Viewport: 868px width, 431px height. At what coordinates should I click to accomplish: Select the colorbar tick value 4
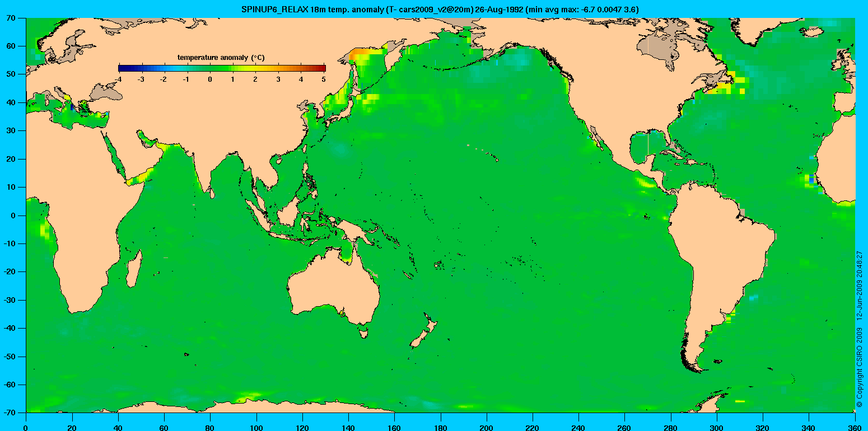point(302,79)
